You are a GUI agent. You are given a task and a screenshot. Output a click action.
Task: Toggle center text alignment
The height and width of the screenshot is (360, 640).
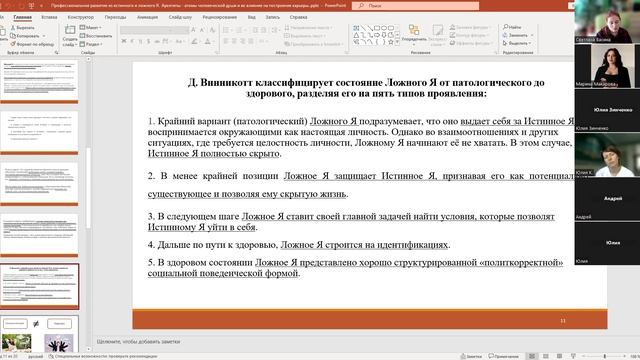[234, 41]
